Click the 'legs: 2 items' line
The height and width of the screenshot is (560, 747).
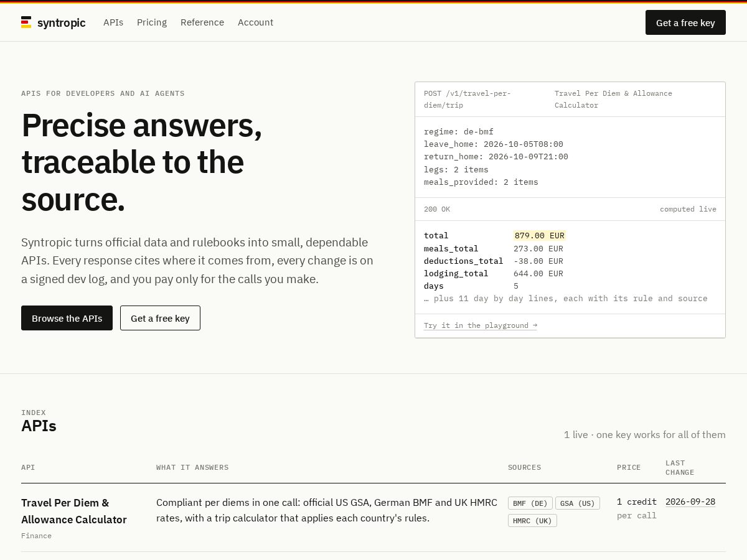click(x=456, y=169)
